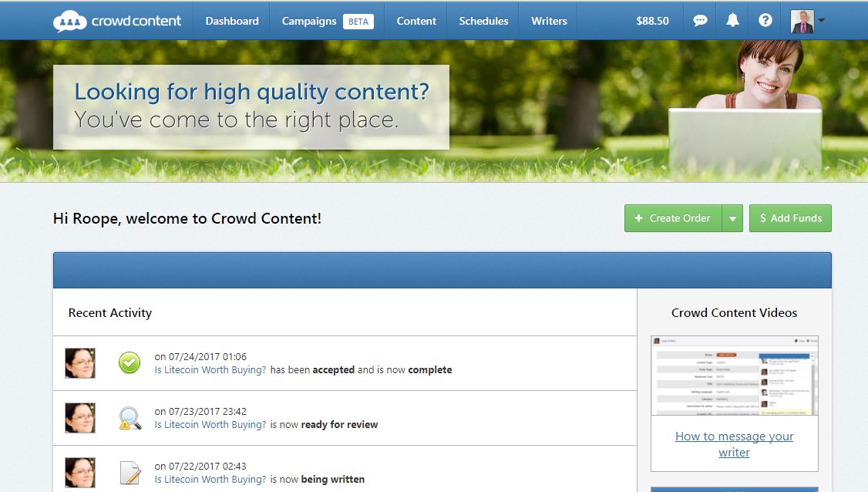Image resolution: width=868 pixels, height=492 pixels.
Task: Open the Schedules menu item
Action: pyautogui.click(x=483, y=21)
